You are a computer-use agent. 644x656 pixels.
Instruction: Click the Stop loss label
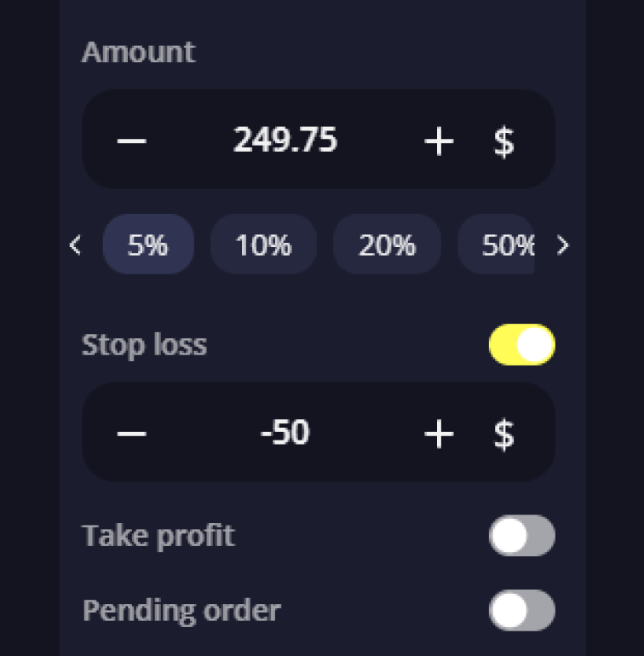144,345
